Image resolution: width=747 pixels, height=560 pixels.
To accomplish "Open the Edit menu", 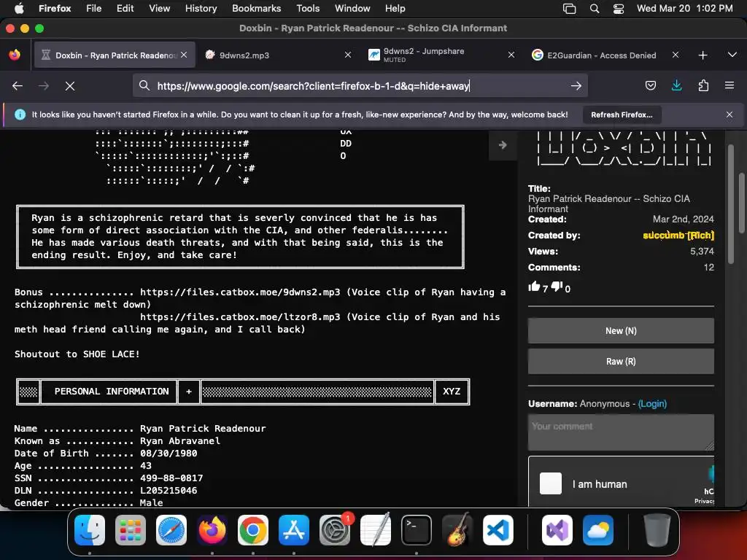I will pyautogui.click(x=125, y=8).
